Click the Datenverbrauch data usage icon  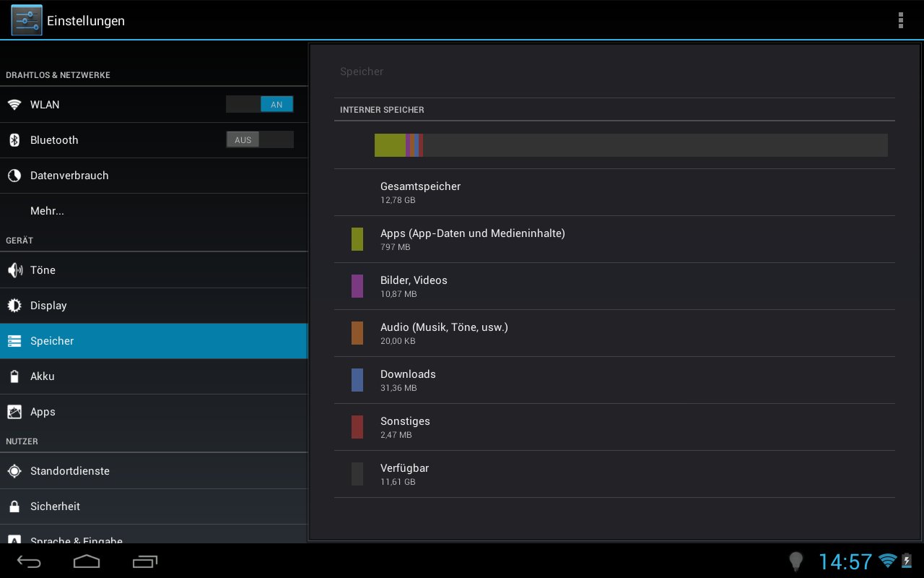[x=14, y=176]
